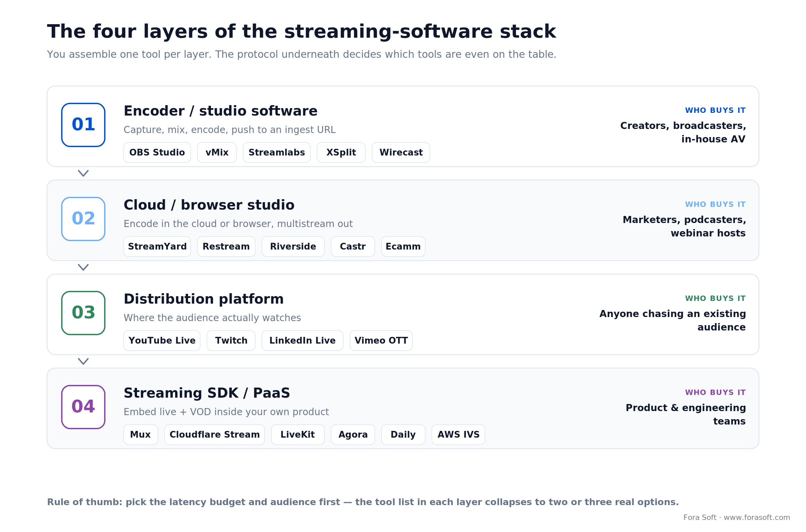
Task: Click the 04 number badge
Action: tap(83, 407)
